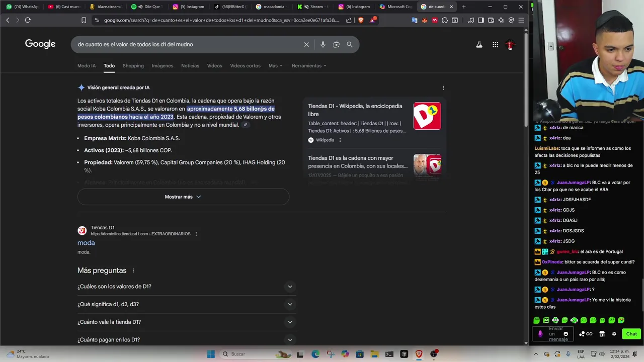Click the browser address bar URL
644x362 pixels.
[x=221, y=20]
